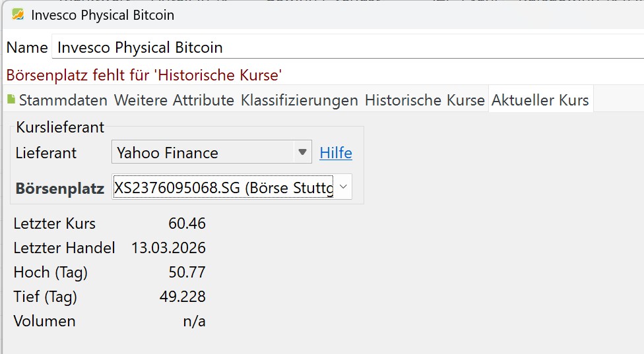Click the Name input field
Screen dimensions: 644x354
pos(348,47)
